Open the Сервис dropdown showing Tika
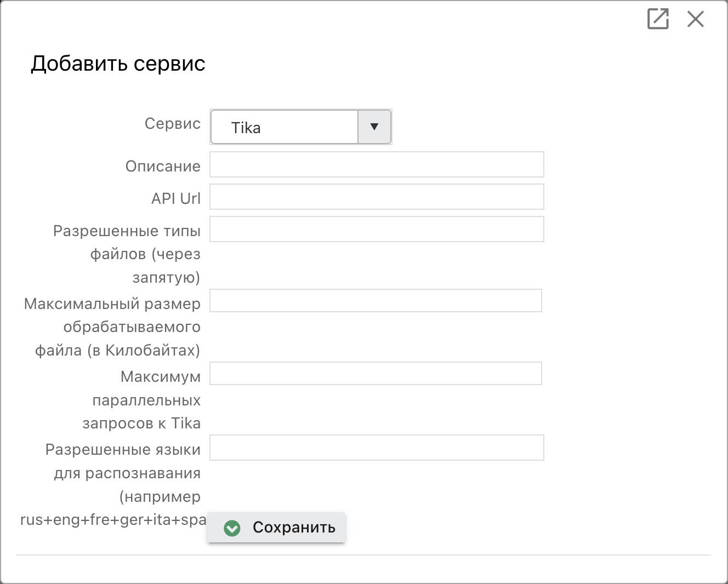 click(x=301, y=127)
